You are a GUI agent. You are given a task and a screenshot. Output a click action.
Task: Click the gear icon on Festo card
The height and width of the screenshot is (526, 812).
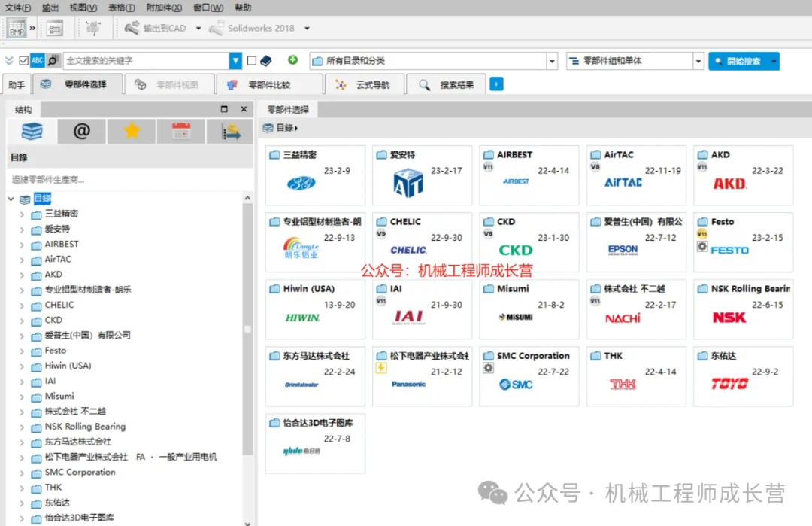pyautogui.click(x=701, y=247)
